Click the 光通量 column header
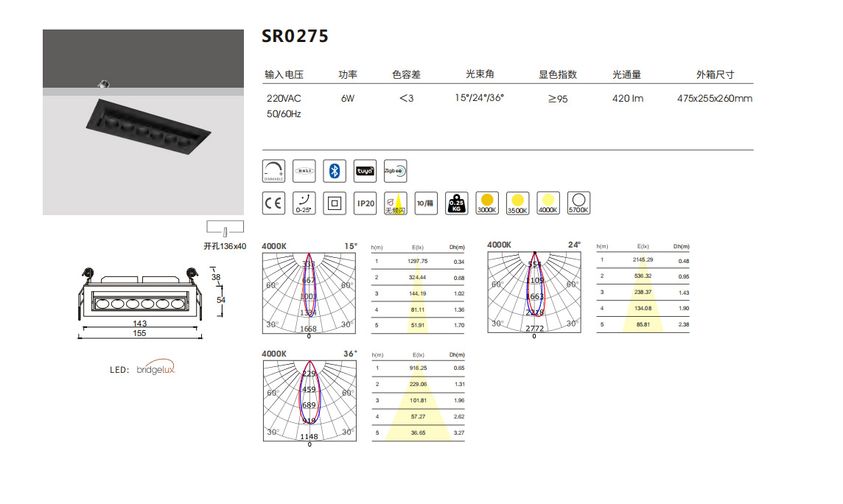The width and height of the screenshot is (843, 504). pos(627,74)
